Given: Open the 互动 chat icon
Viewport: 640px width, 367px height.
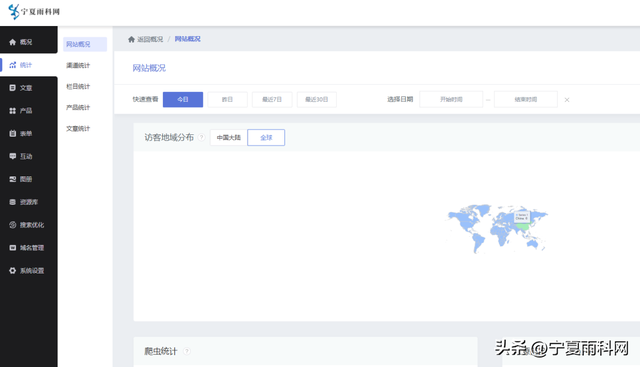Looking at the screenshot, I should coord(13,156).
